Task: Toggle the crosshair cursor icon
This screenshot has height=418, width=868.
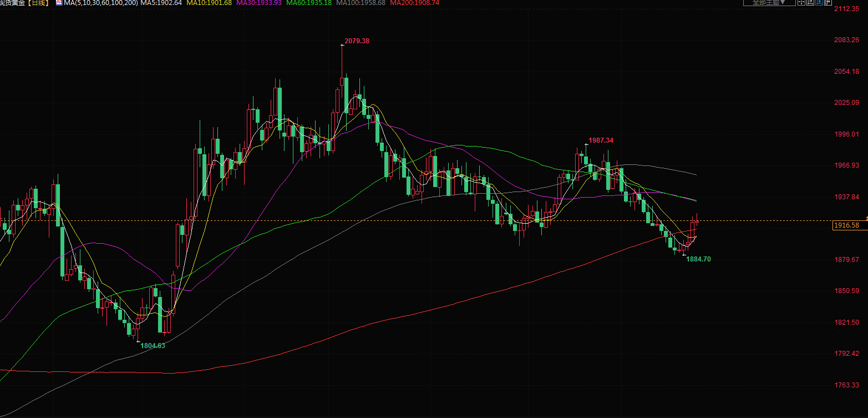Action: point(800,2)
